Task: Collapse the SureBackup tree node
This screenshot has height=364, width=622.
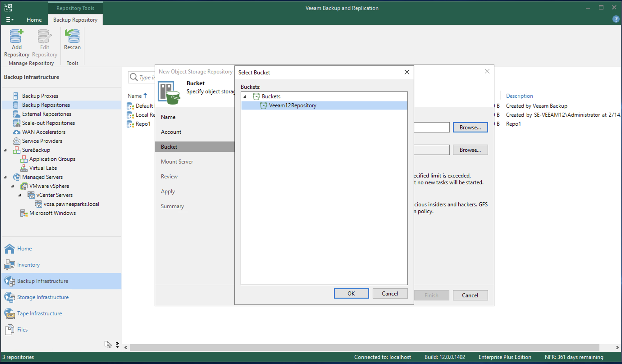Action: [5, 150]
